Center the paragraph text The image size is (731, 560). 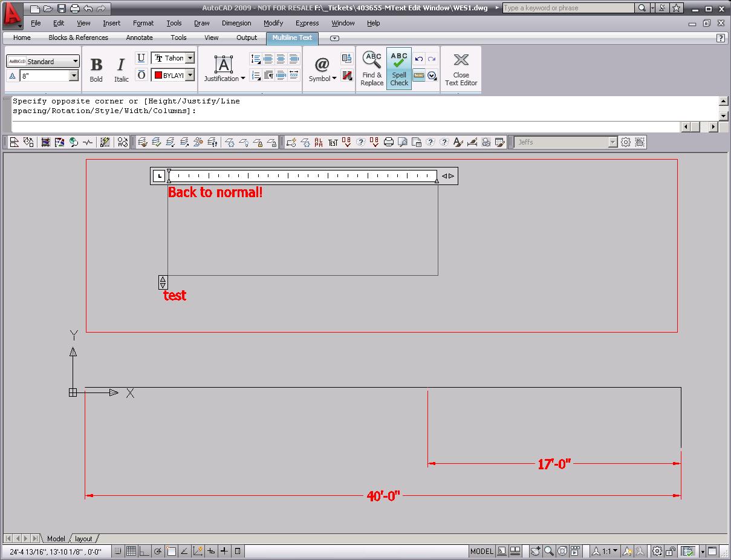(x=281, y=59)
